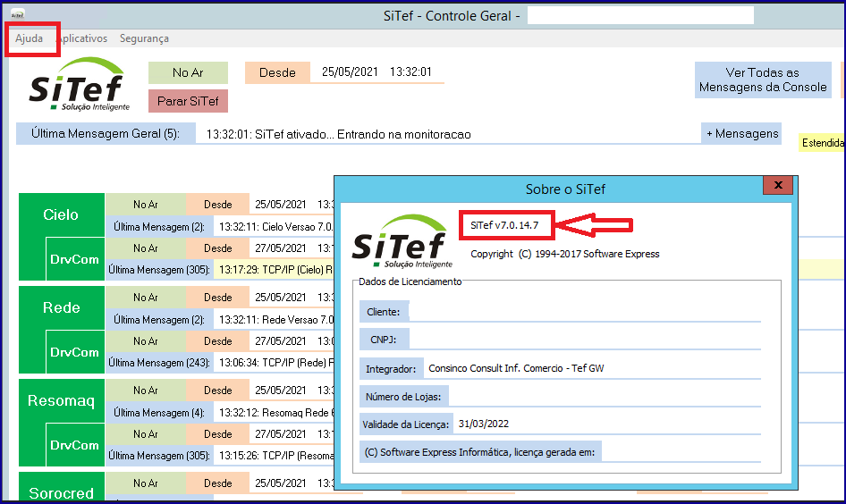Click the message '13:15:26: TCP/IP (Resoma'
The width and height of the screenshot is (846, 504).
275,456
